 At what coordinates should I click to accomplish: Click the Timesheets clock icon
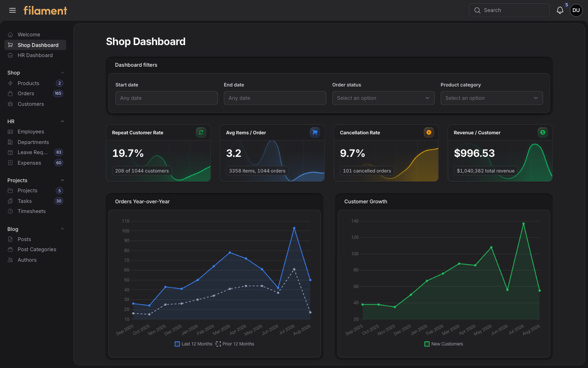[x=11, y=211]
